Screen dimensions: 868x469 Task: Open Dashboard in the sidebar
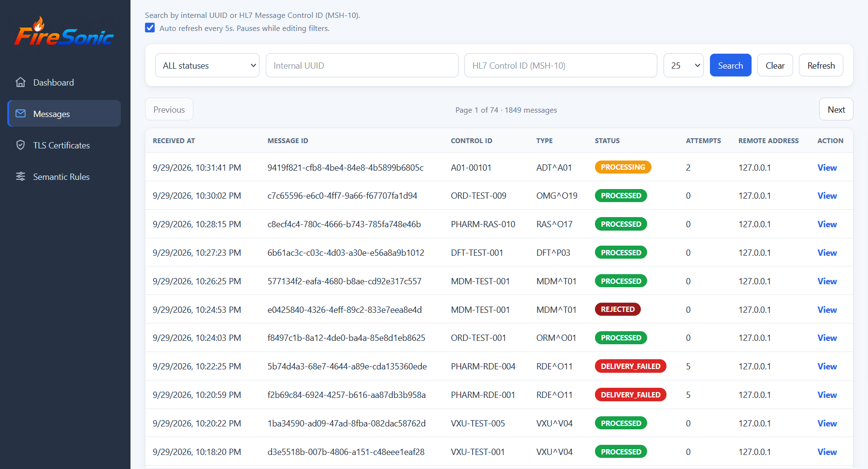point(64,82)
